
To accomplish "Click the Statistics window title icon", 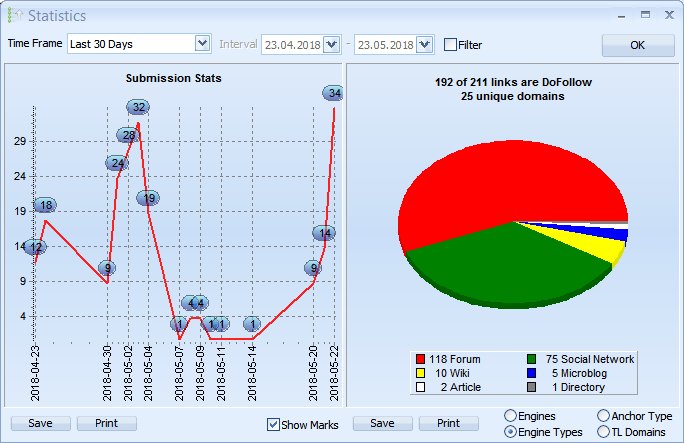I will click(x=14, y=16).
